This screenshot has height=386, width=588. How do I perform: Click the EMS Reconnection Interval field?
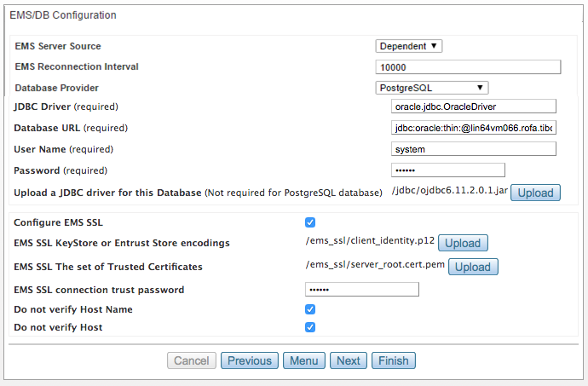pyautogui.click(x=468, y=67)
